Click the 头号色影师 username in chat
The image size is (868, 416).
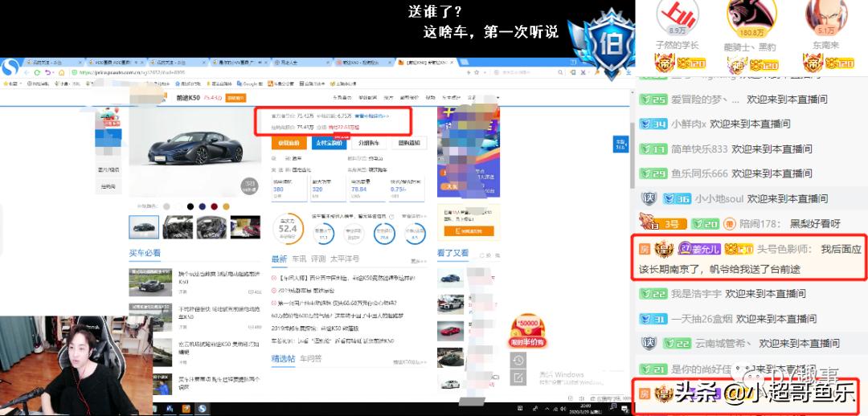point(784,249)
